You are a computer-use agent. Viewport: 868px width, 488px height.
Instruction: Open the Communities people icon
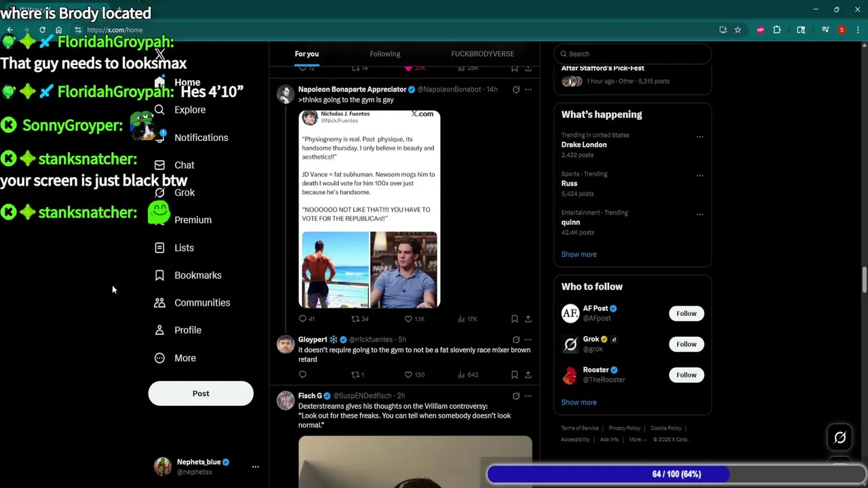point(159,302)
